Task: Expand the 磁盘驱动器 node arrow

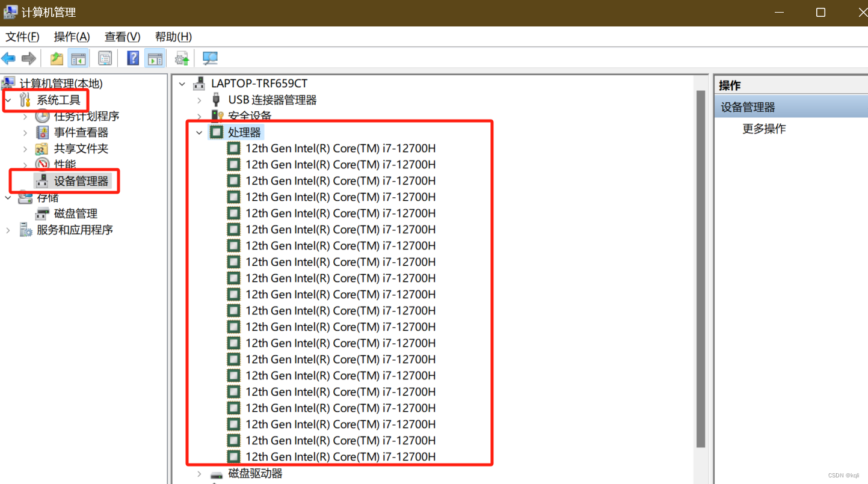Action: 200,474
